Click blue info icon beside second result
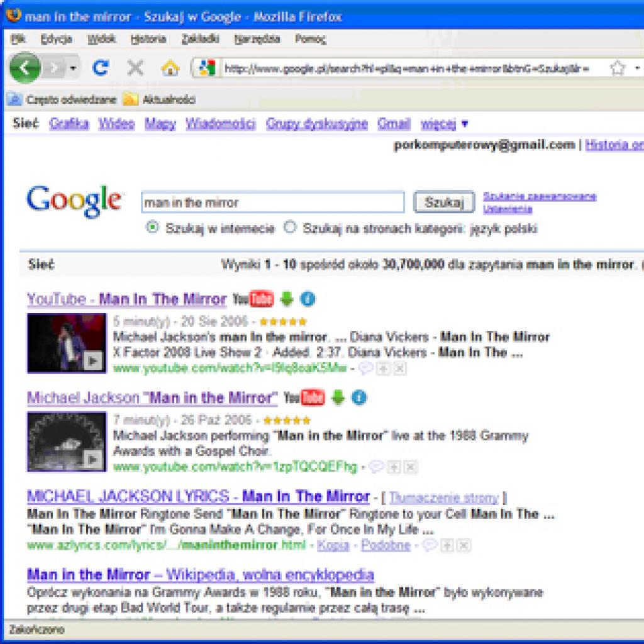 (359, 397)
